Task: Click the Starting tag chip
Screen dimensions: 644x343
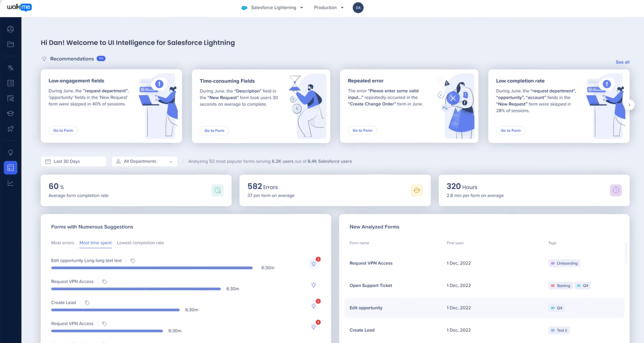Action: [560, 286]
